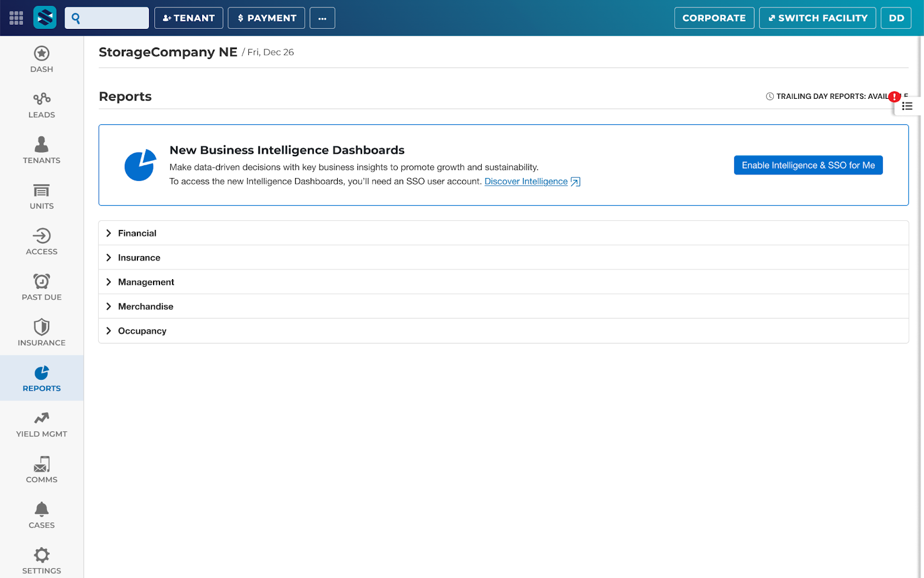Screen dimensions: 924x578
Task: Expand the Management reports section
Action: (x=146, y=282)
